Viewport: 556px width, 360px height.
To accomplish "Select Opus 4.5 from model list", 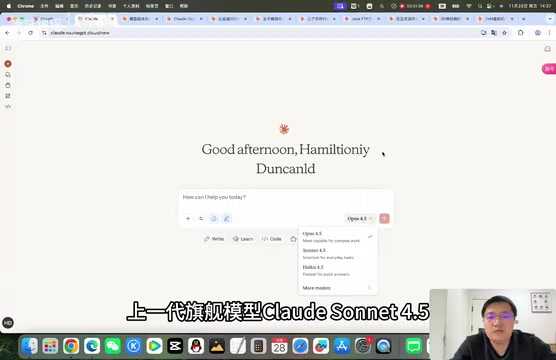I will [338, 237].
